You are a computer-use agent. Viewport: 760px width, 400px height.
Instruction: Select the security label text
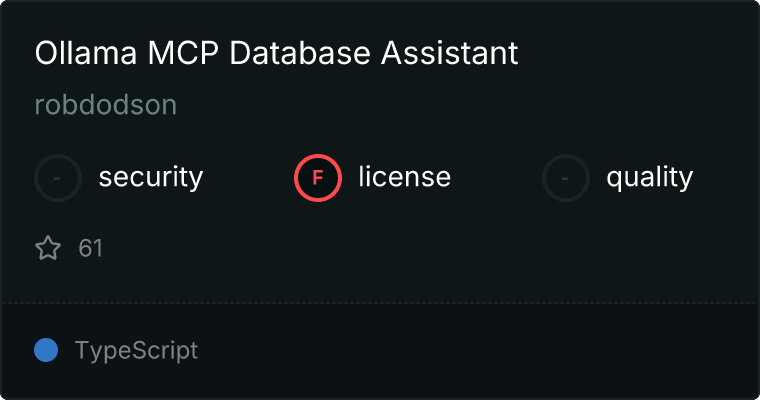[x=151, y=178]
